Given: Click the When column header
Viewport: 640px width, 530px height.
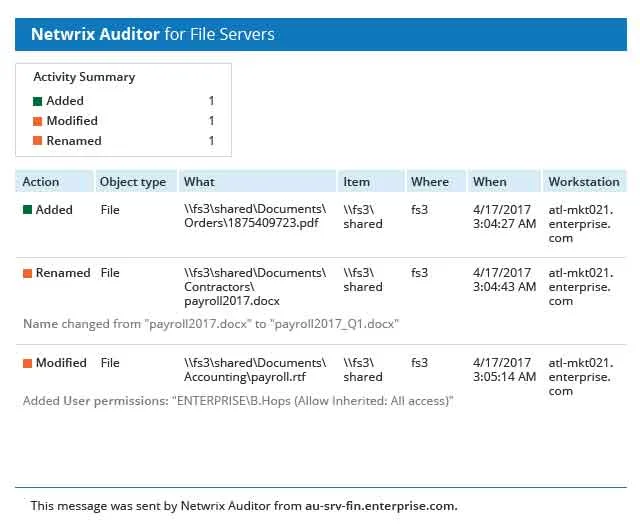Looking at the screenshot, I should (x=504, y=182).
